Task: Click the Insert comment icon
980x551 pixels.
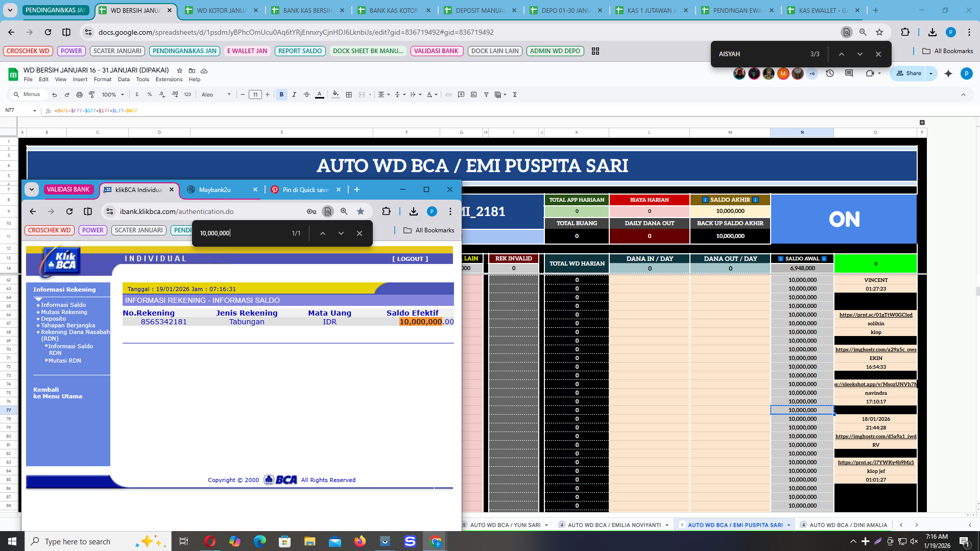Action: 461,94
